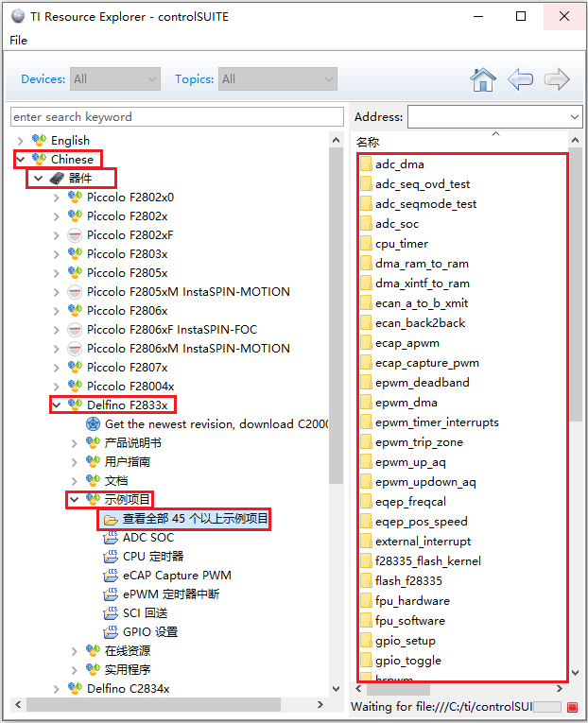Click the CPU 定时器 project icon
The height and width of the screenshot is (723, 588).
tap(111, 557)
